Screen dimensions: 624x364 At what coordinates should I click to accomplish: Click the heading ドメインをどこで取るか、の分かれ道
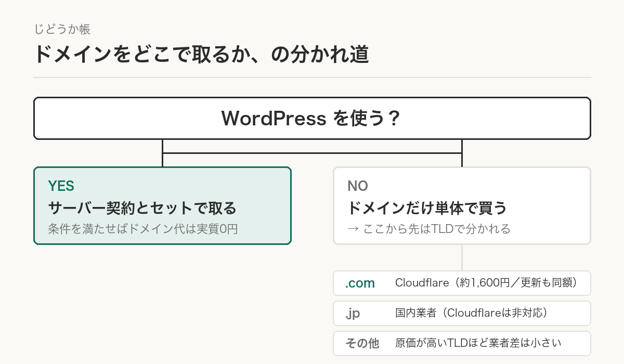click(201, 55)
